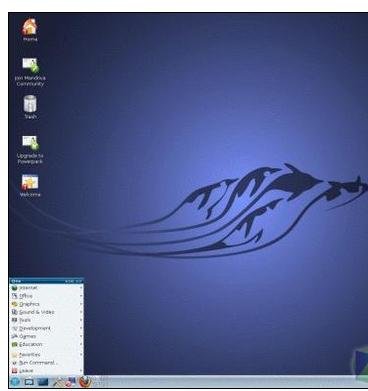Open the Favorites menu entry
This screenshot has height=391, width=368.
[x=46, y=355]
